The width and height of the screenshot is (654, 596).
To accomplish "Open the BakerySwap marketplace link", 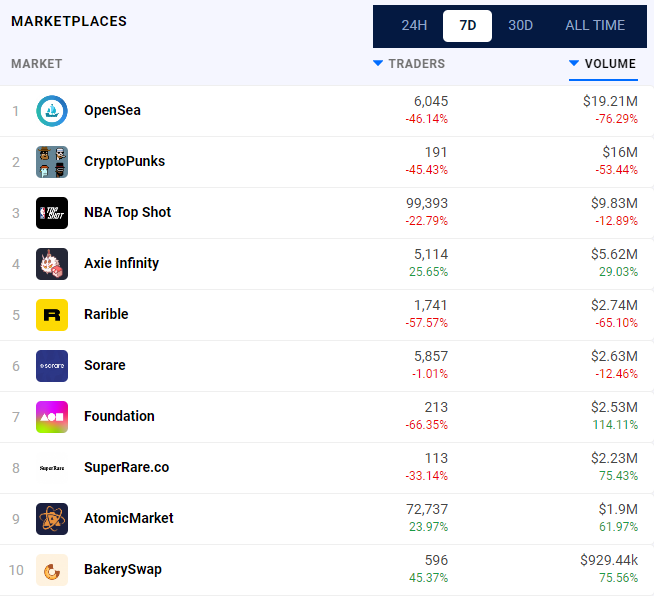I will [123, 569].
